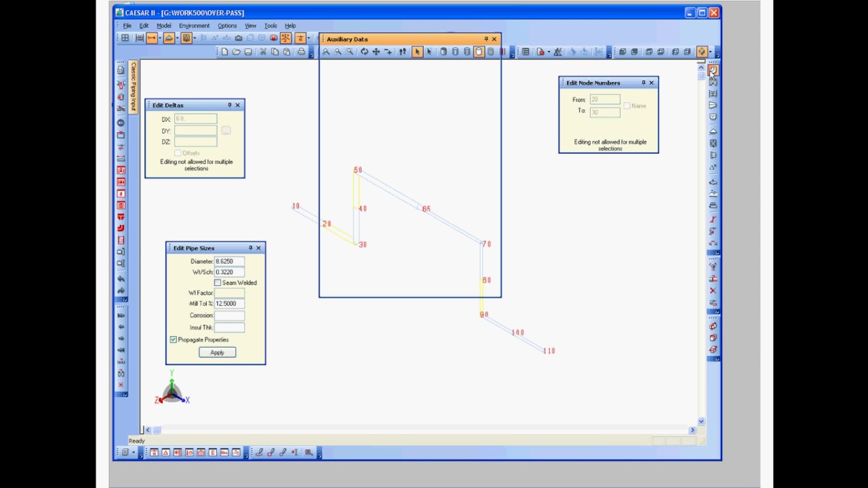
Task: Click the highlighted pipe elbow icon at right sidebar top
Action: [713, 70]
